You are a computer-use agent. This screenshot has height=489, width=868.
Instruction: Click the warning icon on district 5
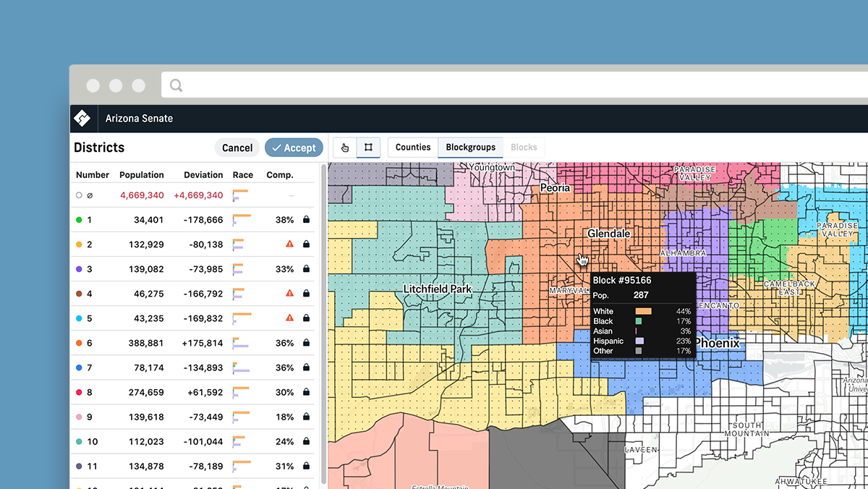coord(289,318)
